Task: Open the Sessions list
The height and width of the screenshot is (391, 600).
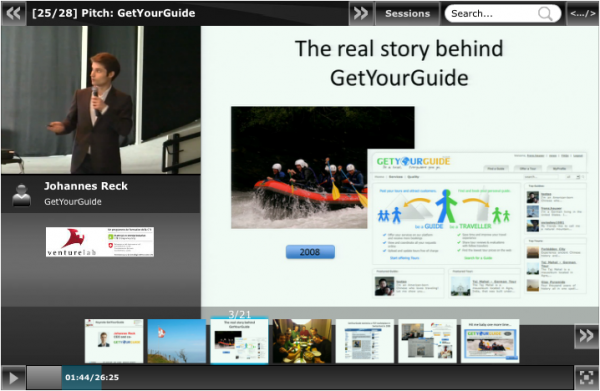Action: (408, 13)
